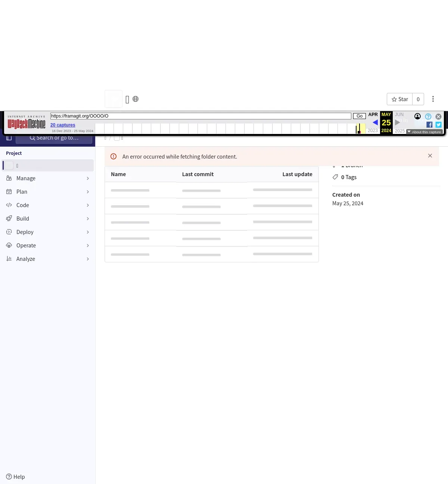The image size is (448, 484).
Task: Click the Manage users icon
Action: [x=9, y=178]
